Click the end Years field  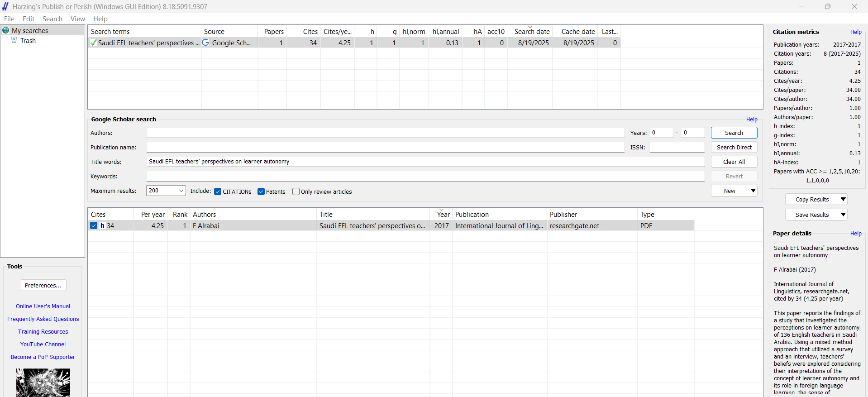[x=693, y=133]
